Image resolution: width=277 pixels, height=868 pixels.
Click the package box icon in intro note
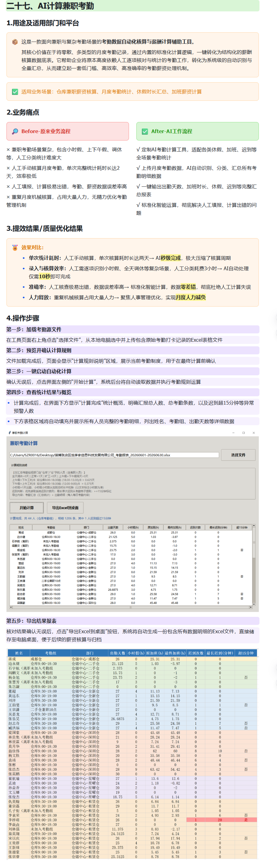[x=15, y=42]
